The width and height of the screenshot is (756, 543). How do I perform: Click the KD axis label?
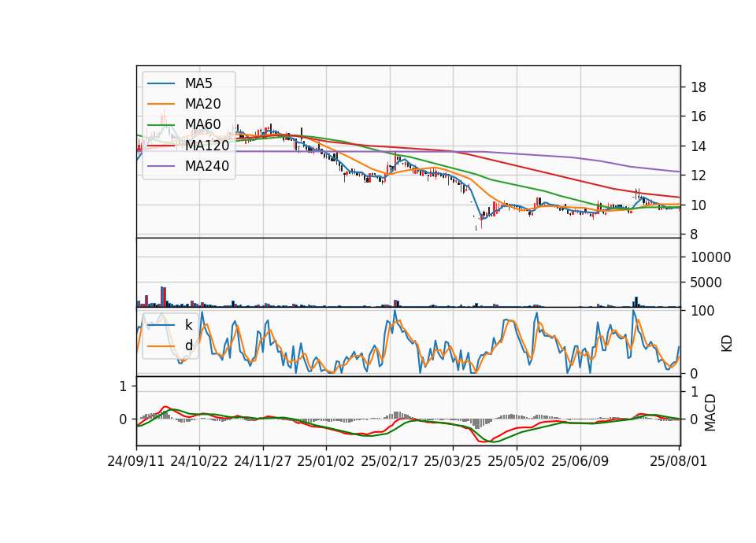click(727, 344)
